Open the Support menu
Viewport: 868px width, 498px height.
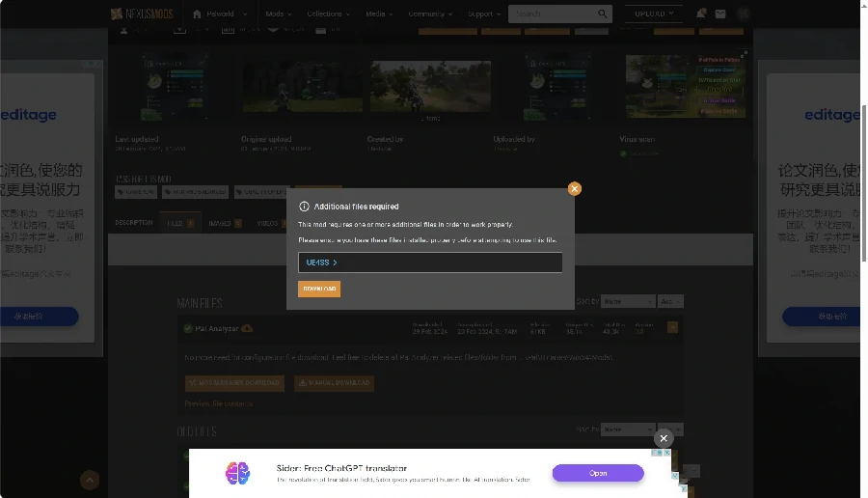click(x=484, y=14)
